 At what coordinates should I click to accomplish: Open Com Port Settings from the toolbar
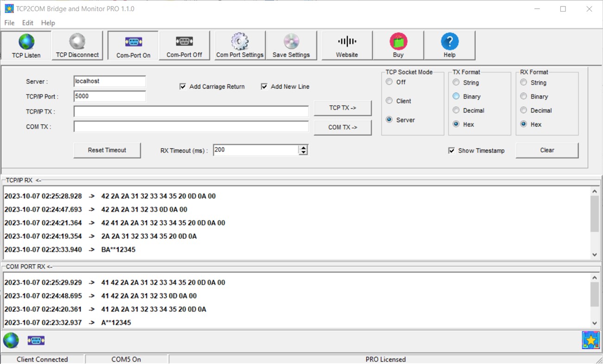click(239, 45)
